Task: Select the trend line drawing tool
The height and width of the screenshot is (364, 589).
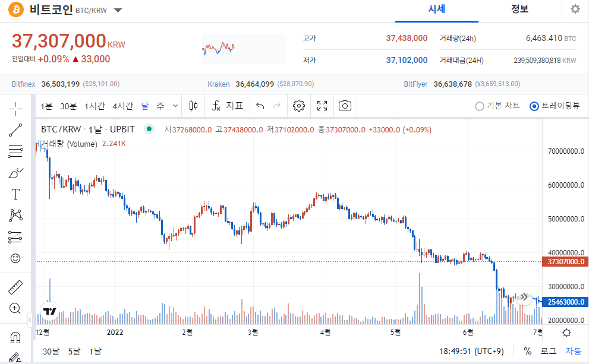Action: [x=15, y=130]
